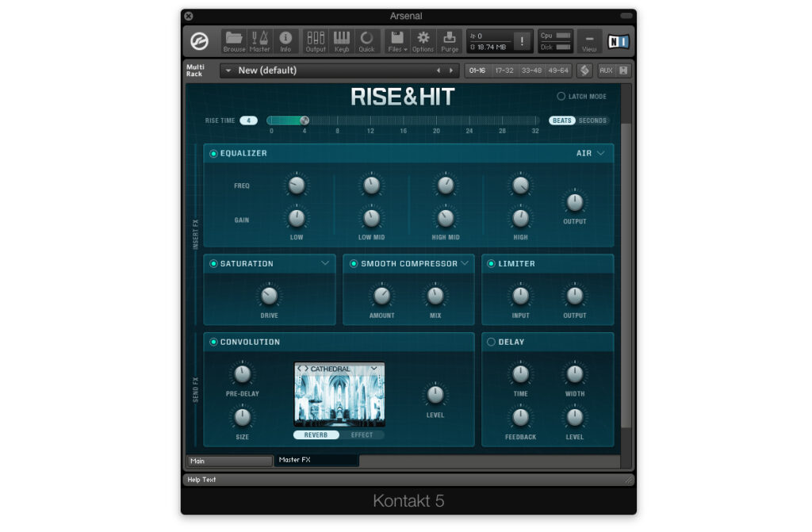Image resolution: width=812 pixels, height=532 pixels.
Task: Click the Compressor Mix knob
Action: pyautogui.click(x=435, y=296)
